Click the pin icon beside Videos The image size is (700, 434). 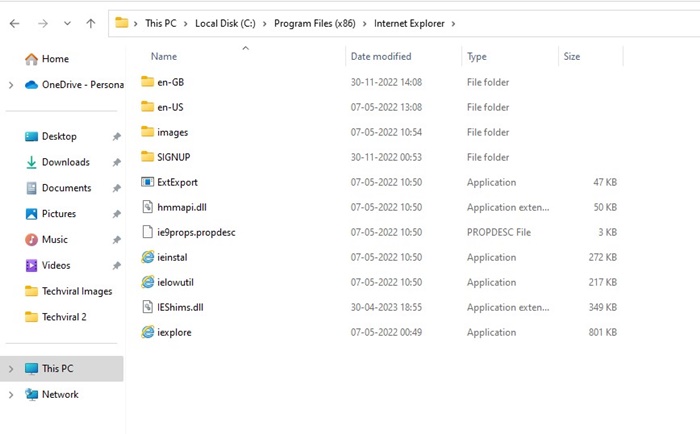[x=117, y=266]
